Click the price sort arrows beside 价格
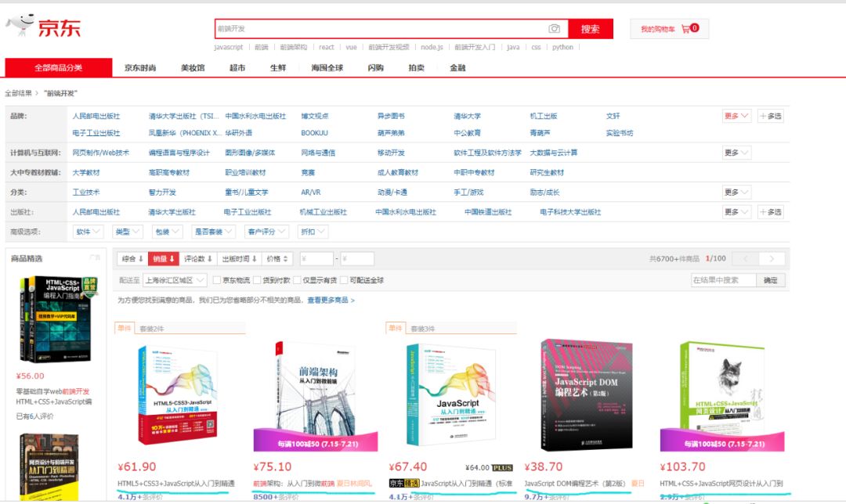846x504 pixels. 286,258
